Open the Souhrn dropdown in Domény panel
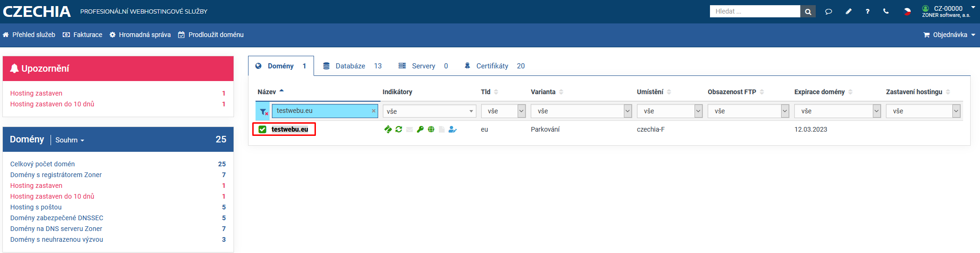980x253 pixels. pyautogui.click(x=70, y=140)
